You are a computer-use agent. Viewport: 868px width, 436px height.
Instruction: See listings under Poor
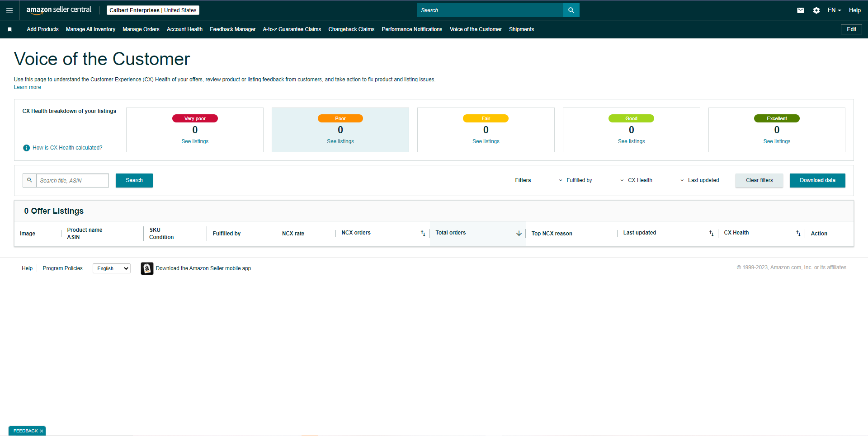coord(340,141)
